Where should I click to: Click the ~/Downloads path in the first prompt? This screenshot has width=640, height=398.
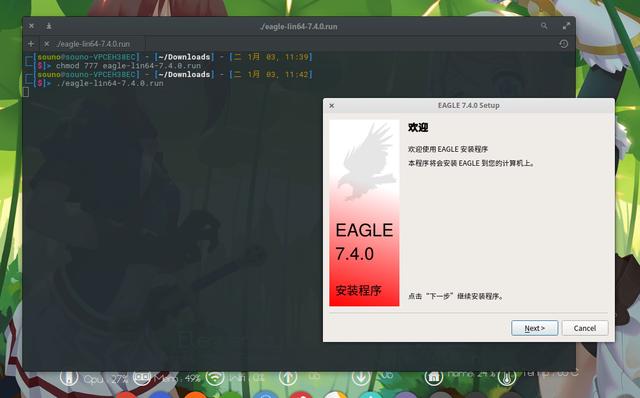[184, 57]
